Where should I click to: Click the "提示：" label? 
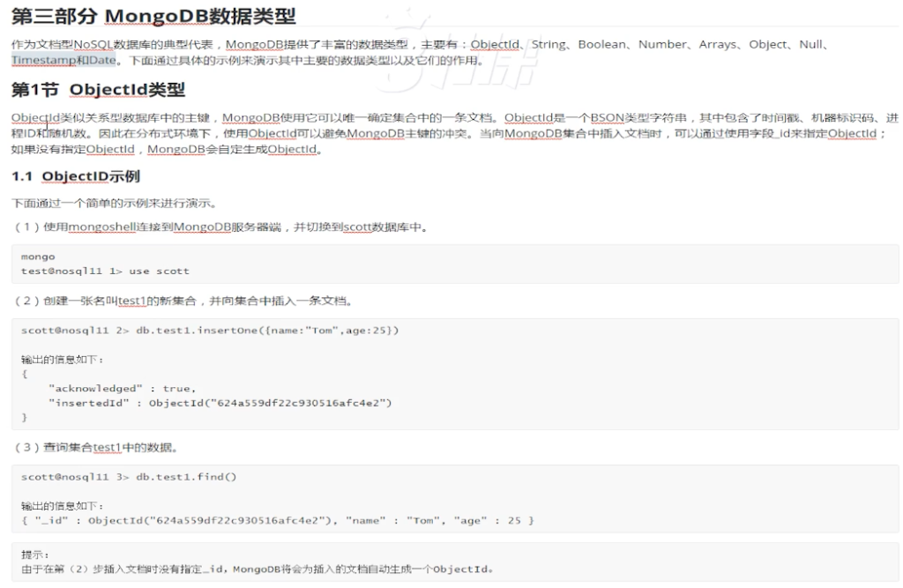click(35, 555)
